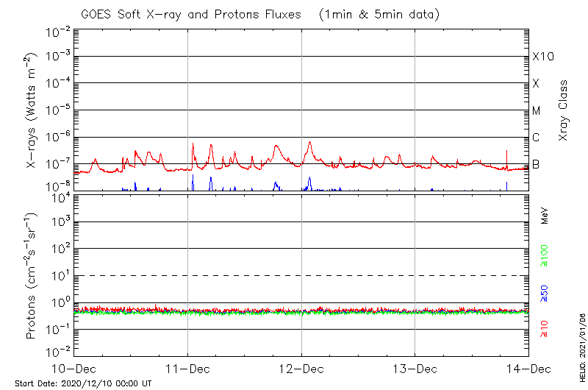Select the 12-Dec date tick label
The image size is (588, 390).
point(301,368)
